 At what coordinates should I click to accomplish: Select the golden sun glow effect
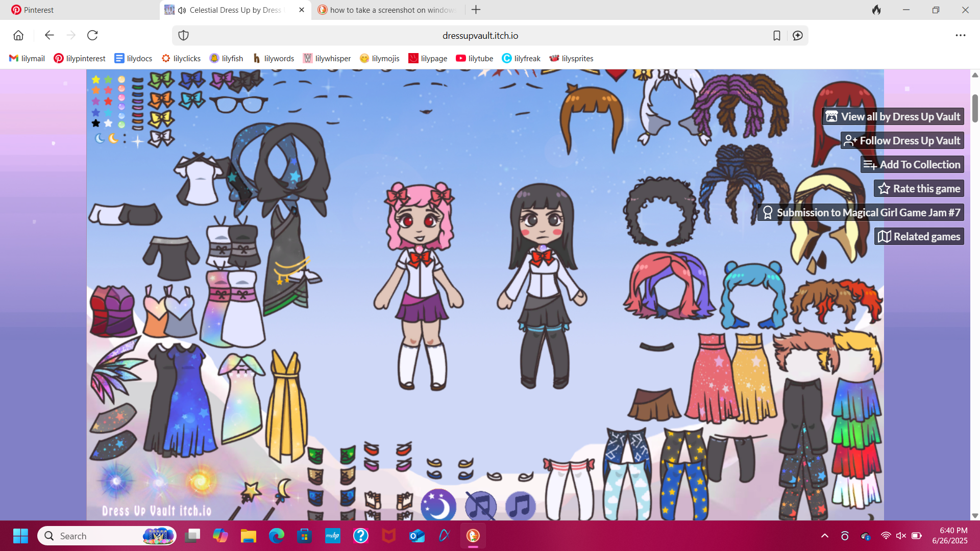201,481
